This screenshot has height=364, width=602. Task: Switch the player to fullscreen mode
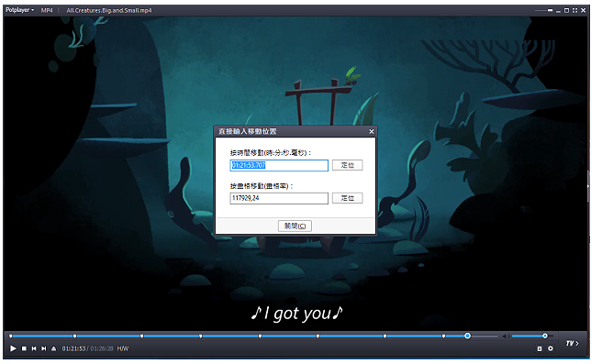pyautogui.click(x=574, y=10)
